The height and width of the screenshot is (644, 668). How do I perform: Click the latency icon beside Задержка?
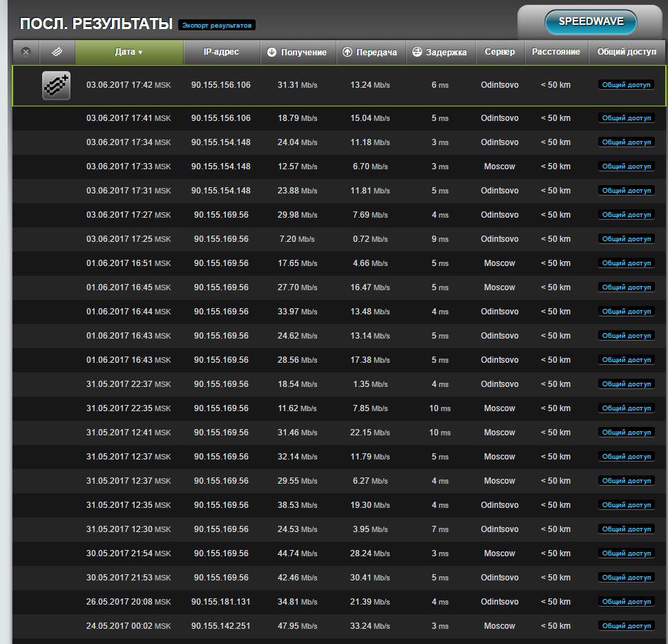point(417,52)
